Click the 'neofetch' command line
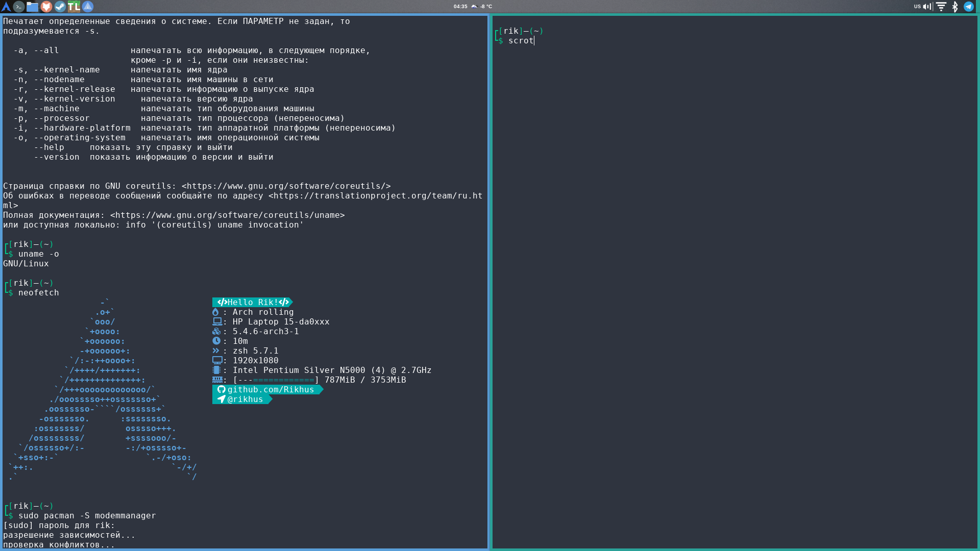Screen dimensions: 980x551 (39, 292)
